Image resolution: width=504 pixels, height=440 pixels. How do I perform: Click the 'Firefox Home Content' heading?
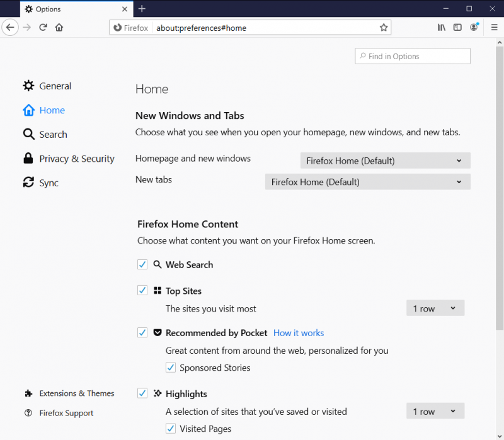188,224
